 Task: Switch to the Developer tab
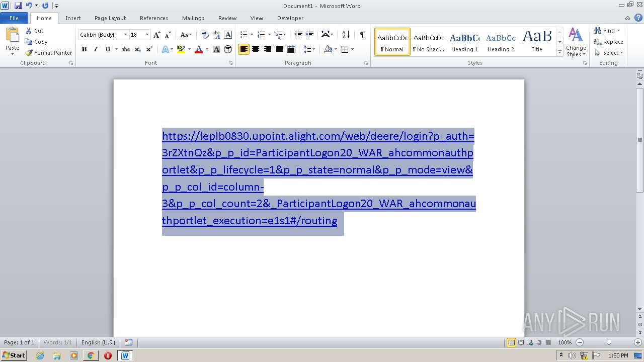pyautogui.click(x=290, y=18)
